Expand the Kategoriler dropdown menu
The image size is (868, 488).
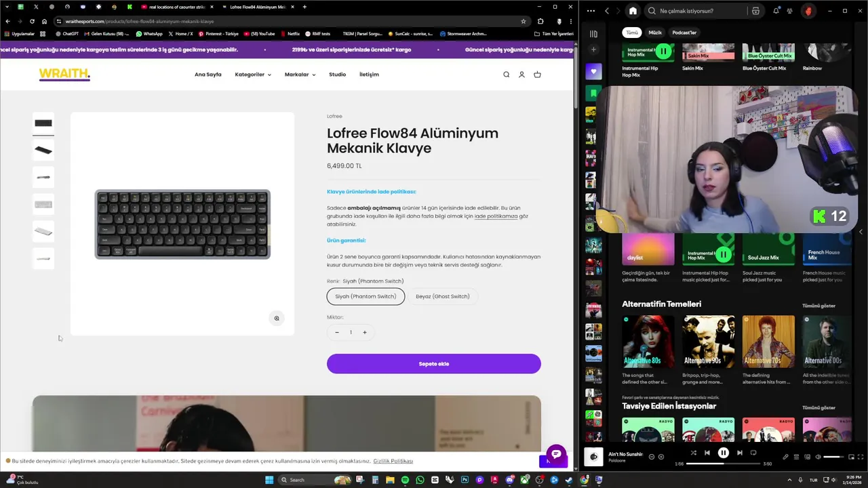tap(253, 75)
